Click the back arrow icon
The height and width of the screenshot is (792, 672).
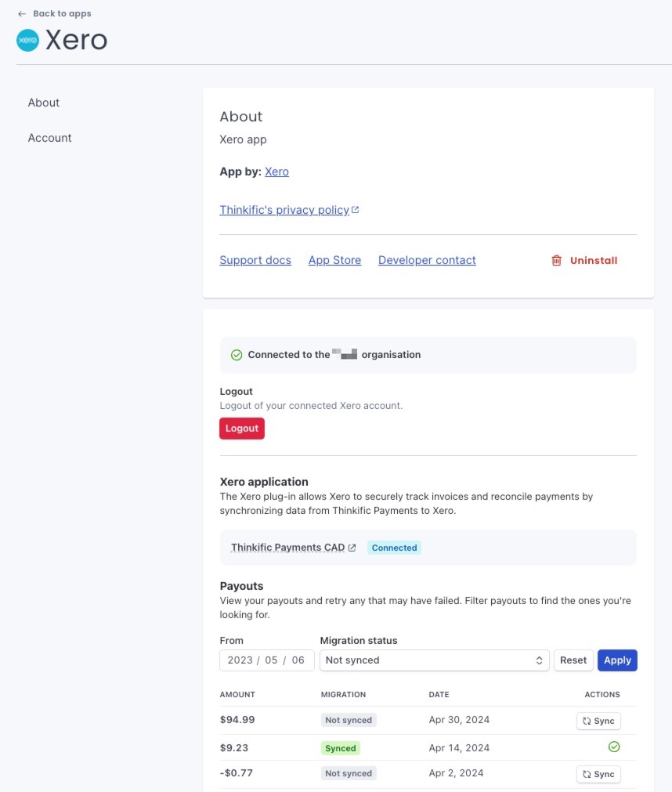point(22,13)
